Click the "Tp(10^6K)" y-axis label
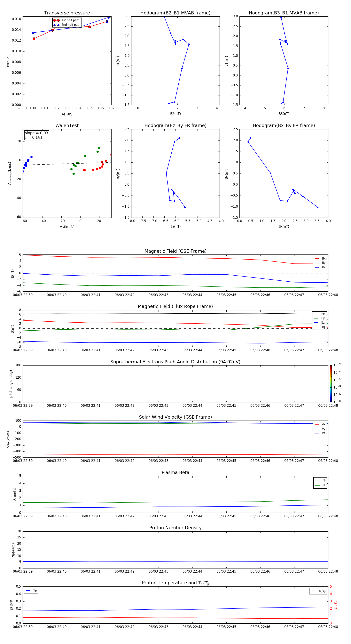This screenshot has width=351, height=644. coord(11,605)
